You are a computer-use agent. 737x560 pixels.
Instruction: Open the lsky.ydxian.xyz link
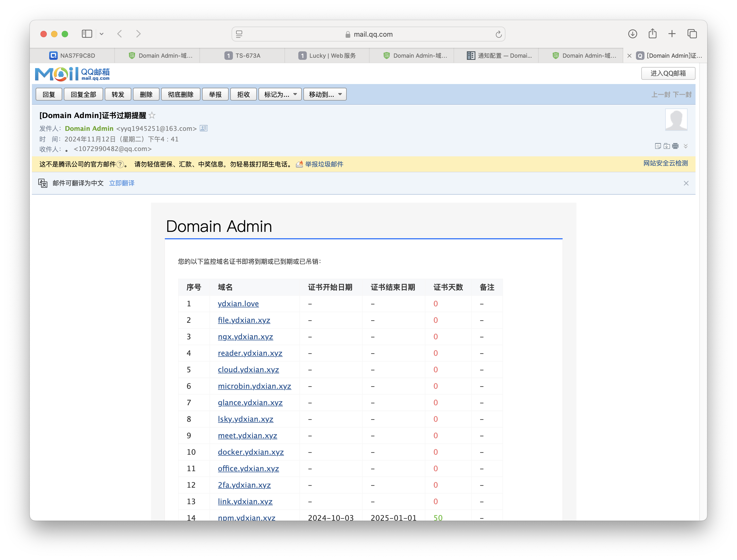pyautogui.click(x=245, y=419)
